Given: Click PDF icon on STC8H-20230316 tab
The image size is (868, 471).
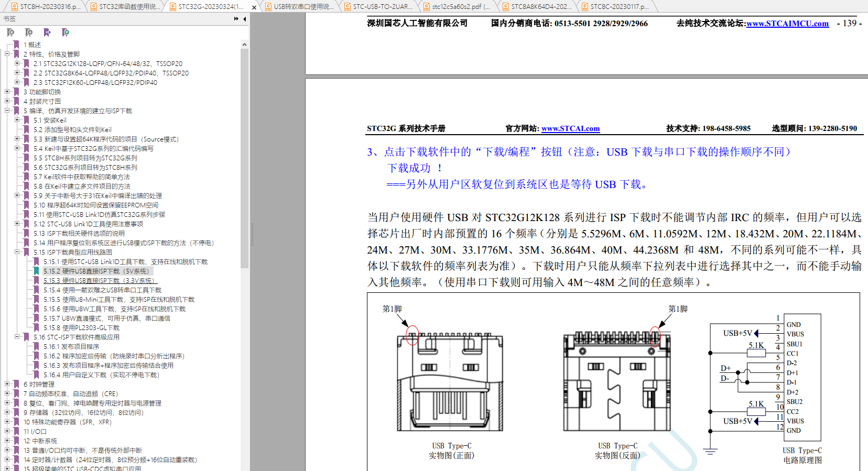Looking at the screenshot, I should pos(15,7).
